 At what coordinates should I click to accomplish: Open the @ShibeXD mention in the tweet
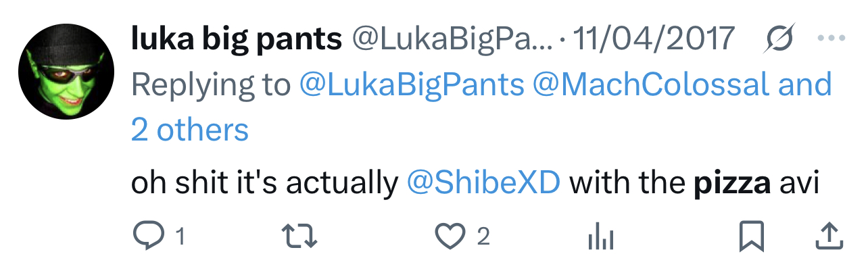(484, 183)
